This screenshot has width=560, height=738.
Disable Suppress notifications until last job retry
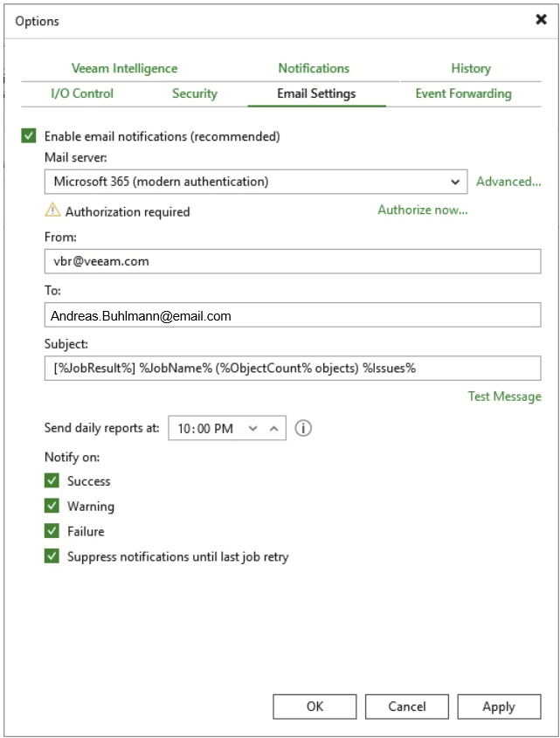pyautogui.click(x=52, y=556)
